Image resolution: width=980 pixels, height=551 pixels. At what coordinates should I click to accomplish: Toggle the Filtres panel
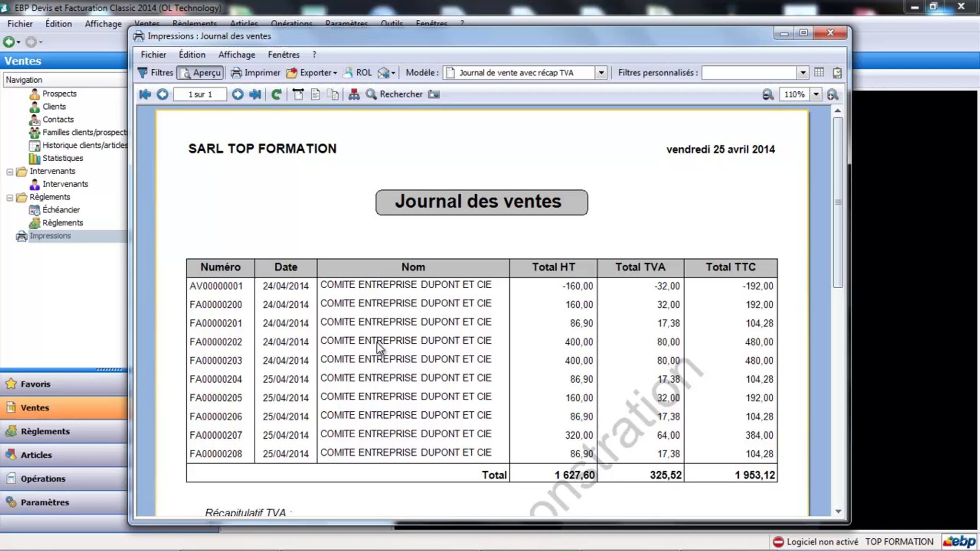click(156, 73)
